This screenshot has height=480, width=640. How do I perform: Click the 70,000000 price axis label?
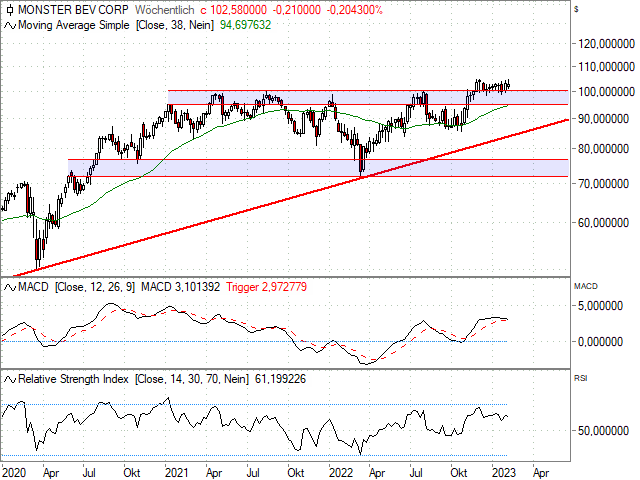pos(603,184)
